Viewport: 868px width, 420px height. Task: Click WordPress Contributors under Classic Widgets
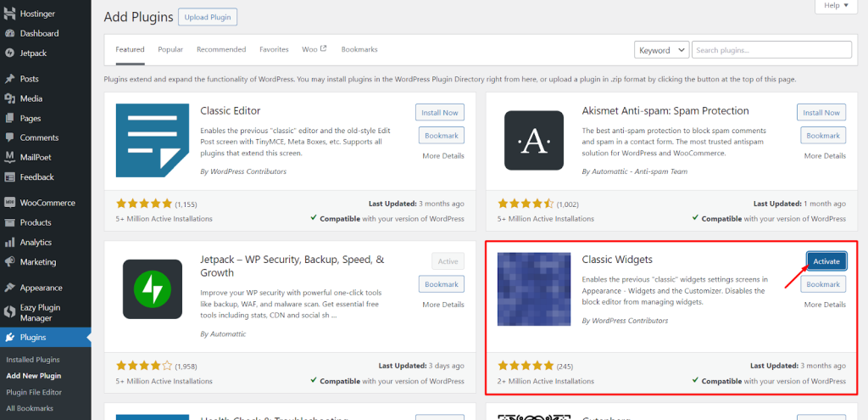click(x=630, y=320)
